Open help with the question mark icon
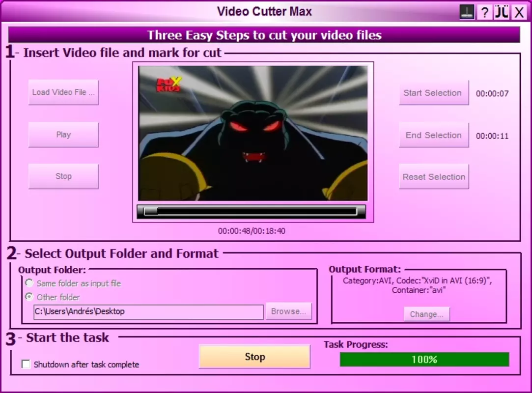Screen dimensions: 532x393 point(484,12)
